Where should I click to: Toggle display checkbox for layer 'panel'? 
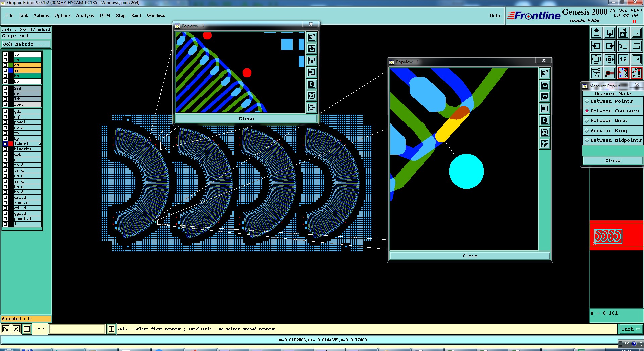(x=5, y=122)
